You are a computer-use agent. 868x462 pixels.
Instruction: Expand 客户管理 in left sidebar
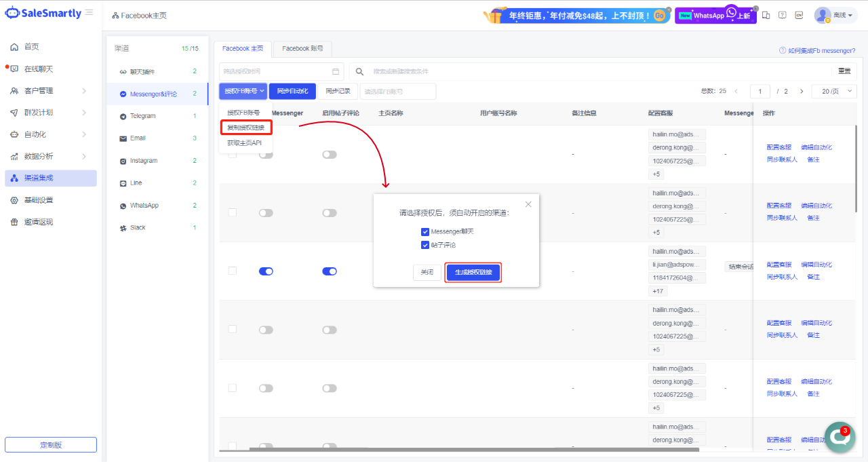[47, 91]
